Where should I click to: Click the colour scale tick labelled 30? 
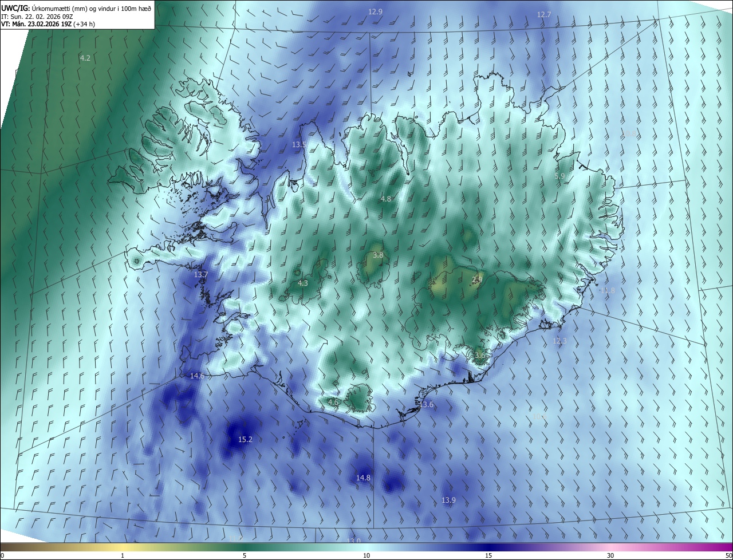(x=610, y=556)
